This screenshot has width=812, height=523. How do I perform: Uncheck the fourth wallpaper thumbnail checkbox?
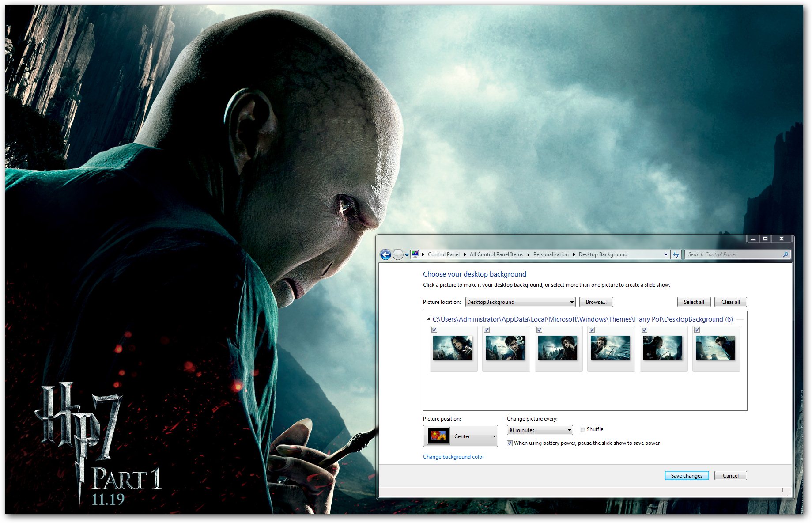point(592,330)
